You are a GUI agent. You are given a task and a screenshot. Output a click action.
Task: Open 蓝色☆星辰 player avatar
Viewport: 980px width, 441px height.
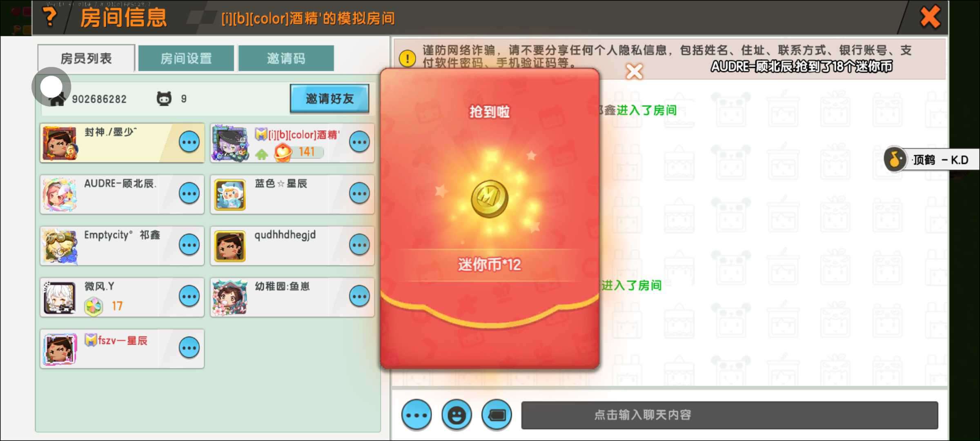pyautogui.click(x=230, y=195)
